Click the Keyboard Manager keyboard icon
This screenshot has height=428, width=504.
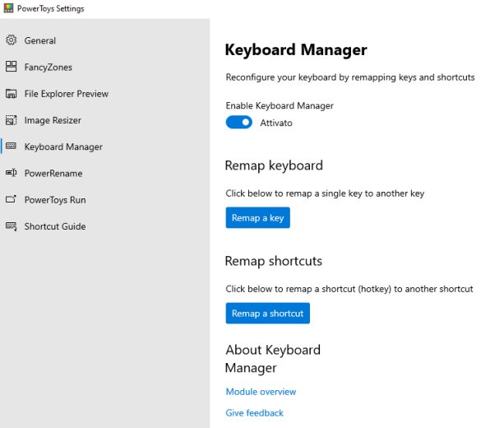coord(12,147)
